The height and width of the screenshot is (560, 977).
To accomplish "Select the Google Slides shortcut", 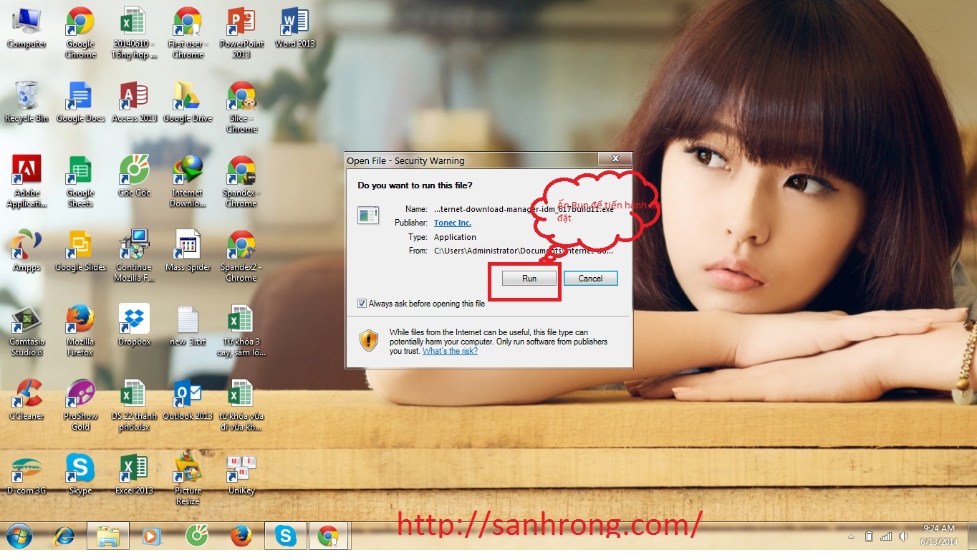I will [80, 251].
